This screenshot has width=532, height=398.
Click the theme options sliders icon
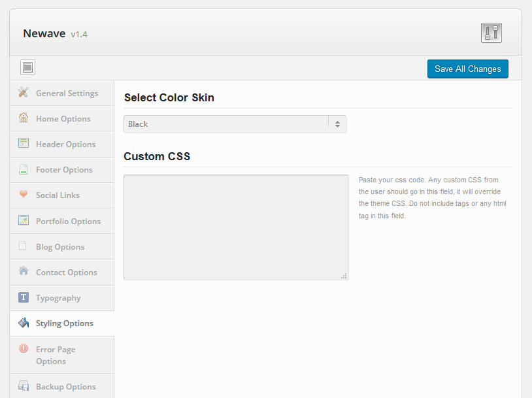point(491,33)
